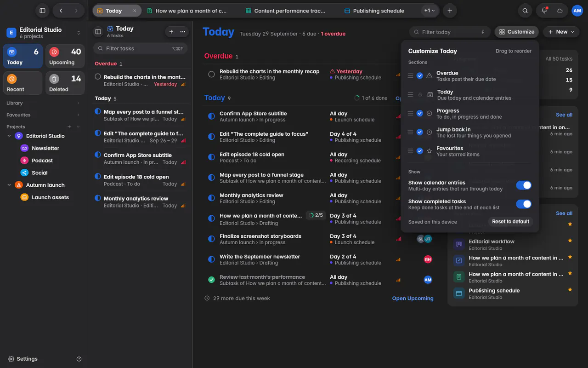Screen dimensions: 588x368
Task: Open the task list more options menu
Action: pos(183,32)
